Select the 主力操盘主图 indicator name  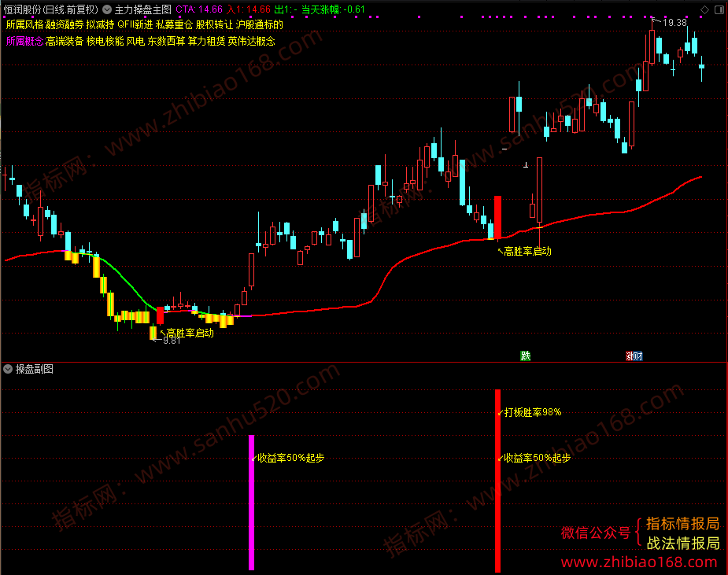(x=143, y=9)
